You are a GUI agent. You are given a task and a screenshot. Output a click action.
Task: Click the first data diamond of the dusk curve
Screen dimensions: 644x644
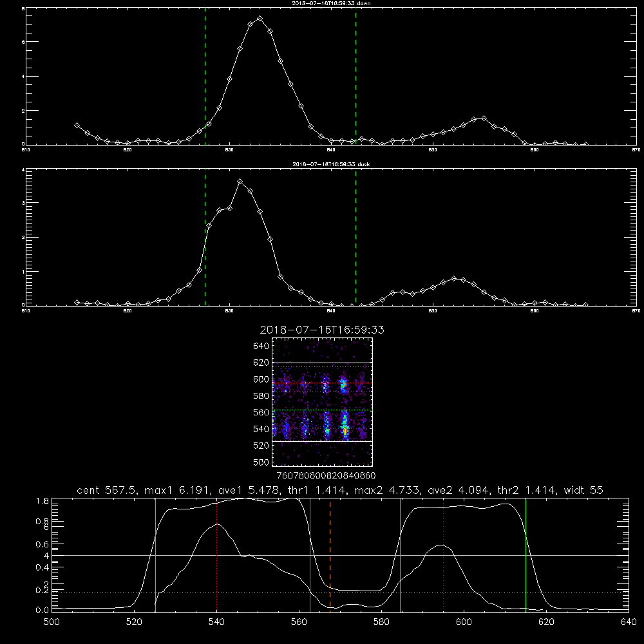coord(77,303)
